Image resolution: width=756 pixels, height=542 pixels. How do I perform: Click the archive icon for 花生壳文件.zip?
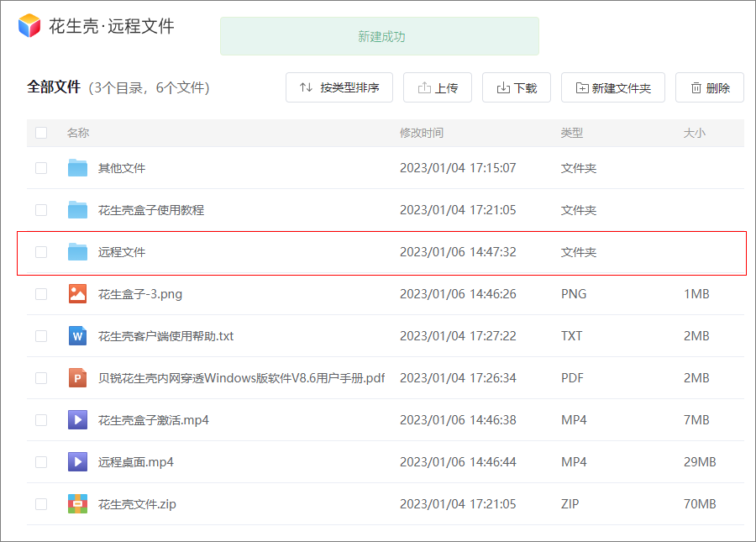coord(77,504)
